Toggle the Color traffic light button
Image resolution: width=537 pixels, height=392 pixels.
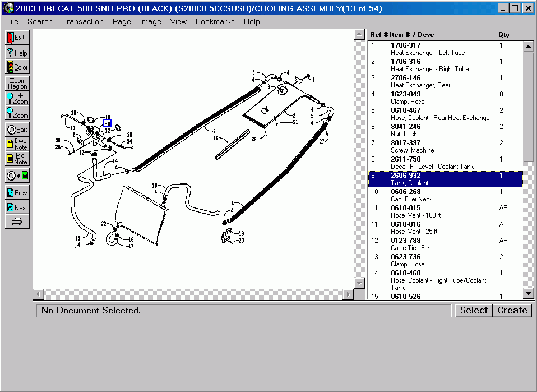click(17, 67)
